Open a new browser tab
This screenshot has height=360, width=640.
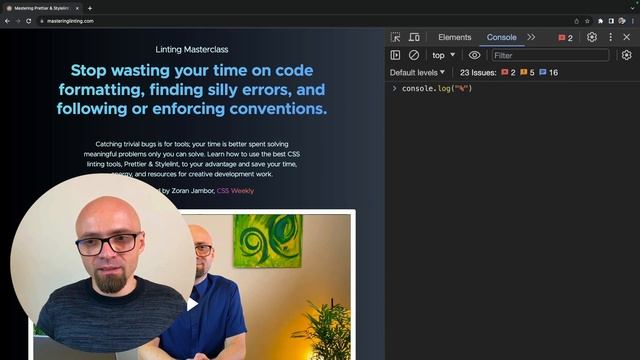pos(90,8)
